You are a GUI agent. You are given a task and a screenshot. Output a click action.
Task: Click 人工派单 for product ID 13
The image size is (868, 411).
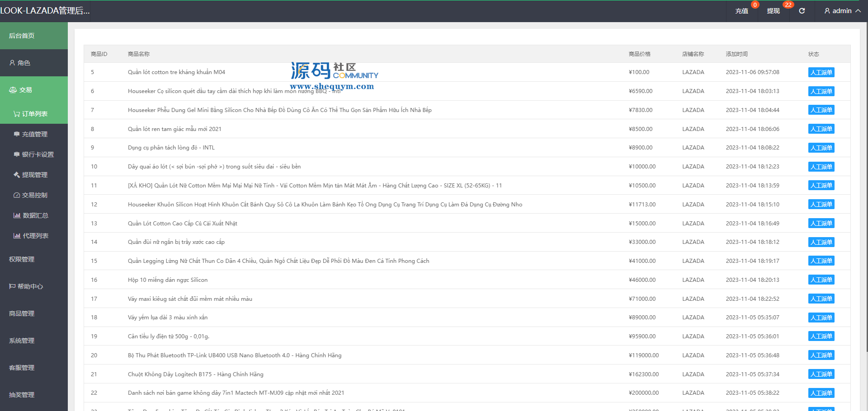821,223
